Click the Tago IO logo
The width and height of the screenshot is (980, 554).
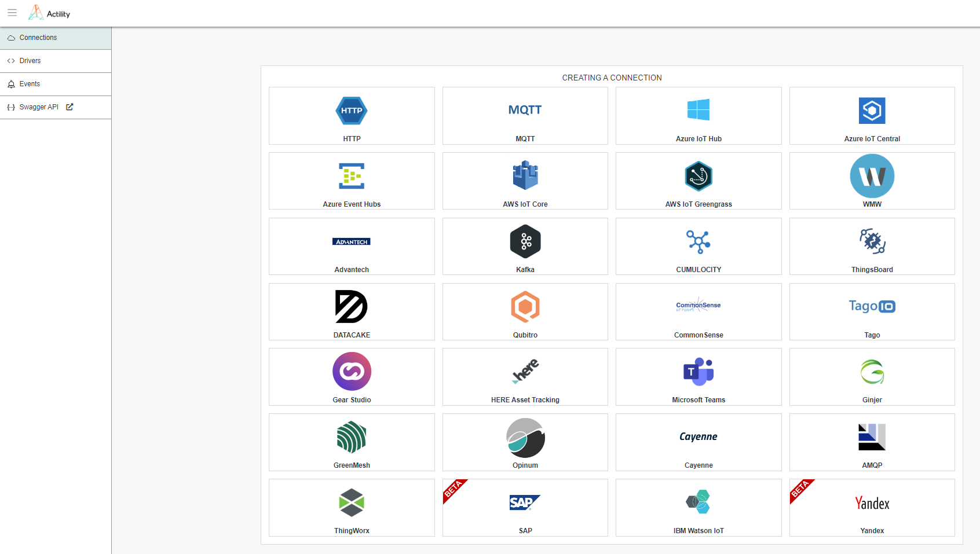tap(872, 306)
